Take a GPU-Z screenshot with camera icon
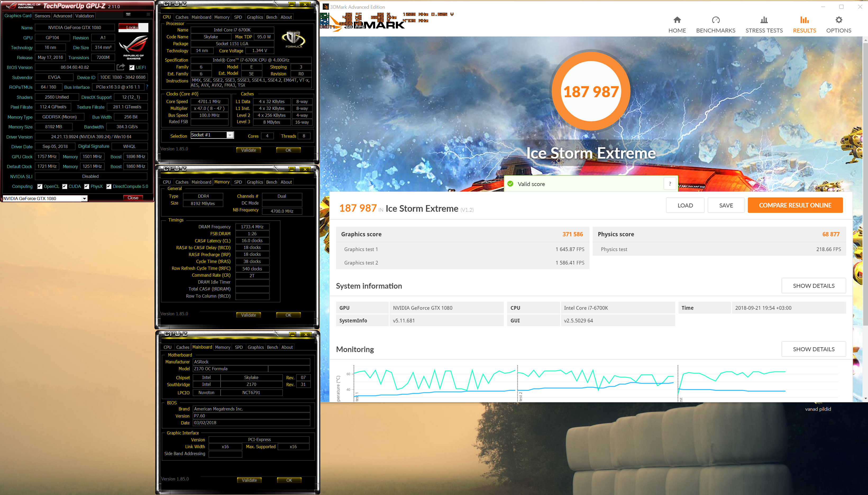 tap(128, 14)
